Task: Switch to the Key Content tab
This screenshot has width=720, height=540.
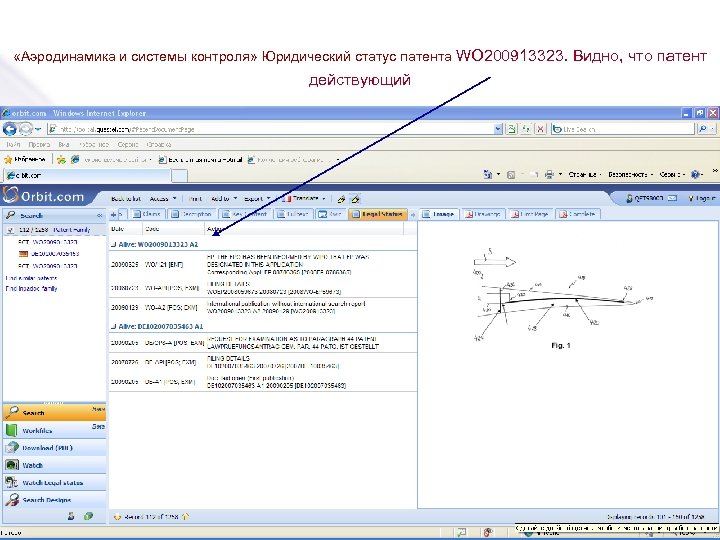Action: (x=244, y=214)
